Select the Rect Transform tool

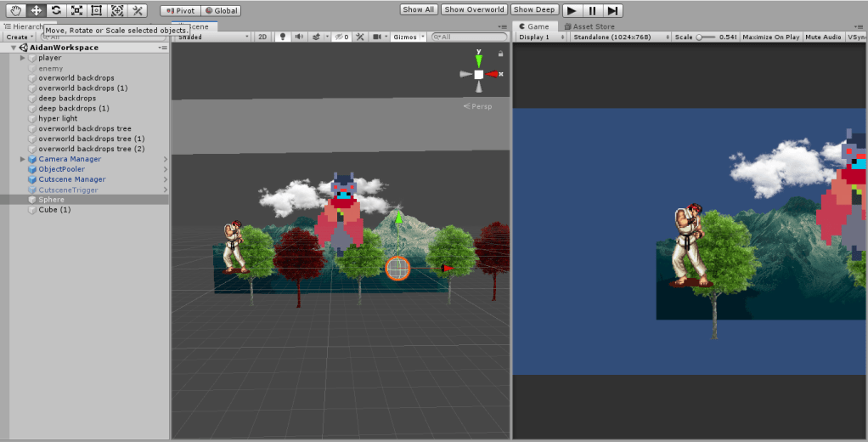[96, 10]
